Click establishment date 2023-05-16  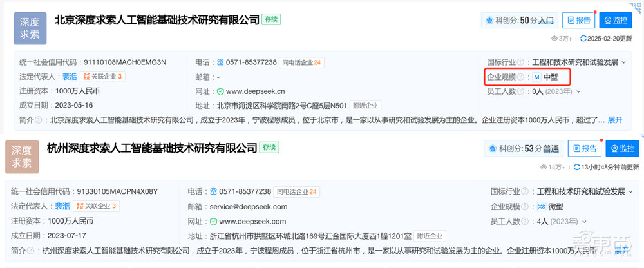tap(74, 106)
